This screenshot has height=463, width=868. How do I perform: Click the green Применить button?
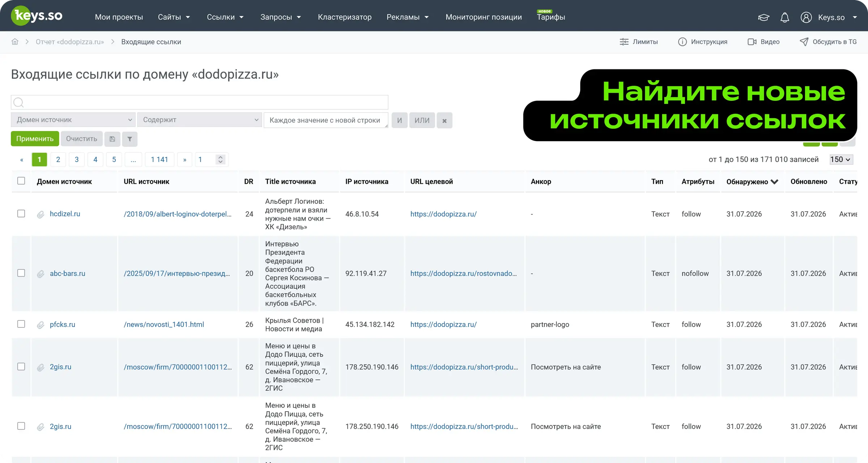coord(35,139)
